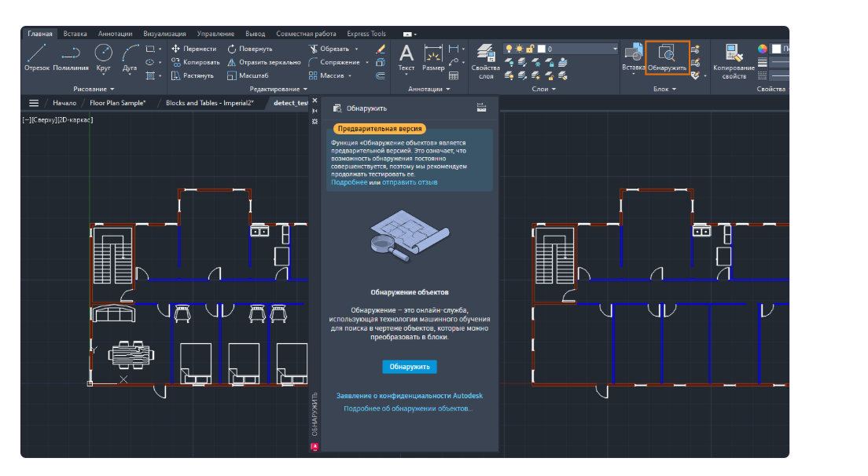Expand the Редактирование panel
The image size is (868, 476).
(278, 89)
